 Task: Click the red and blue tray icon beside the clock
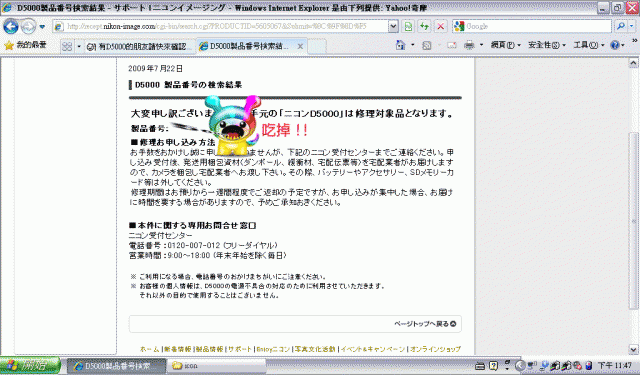coord(588,366)
